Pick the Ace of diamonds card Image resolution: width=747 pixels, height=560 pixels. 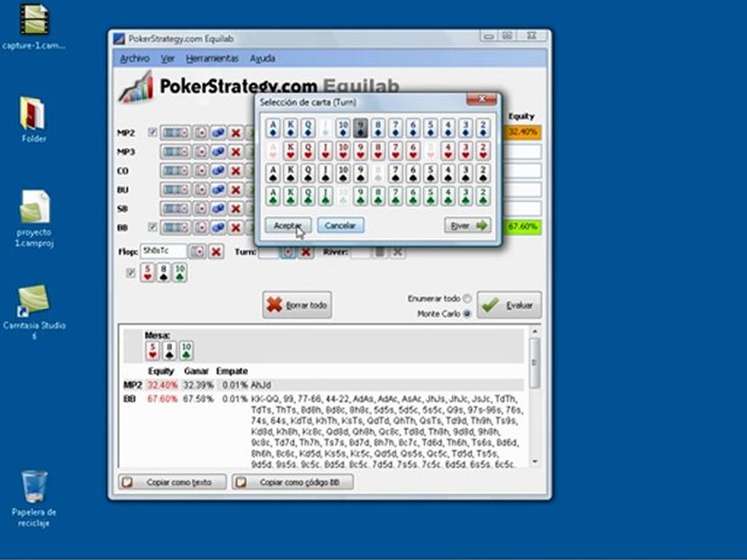pos(273,128)
